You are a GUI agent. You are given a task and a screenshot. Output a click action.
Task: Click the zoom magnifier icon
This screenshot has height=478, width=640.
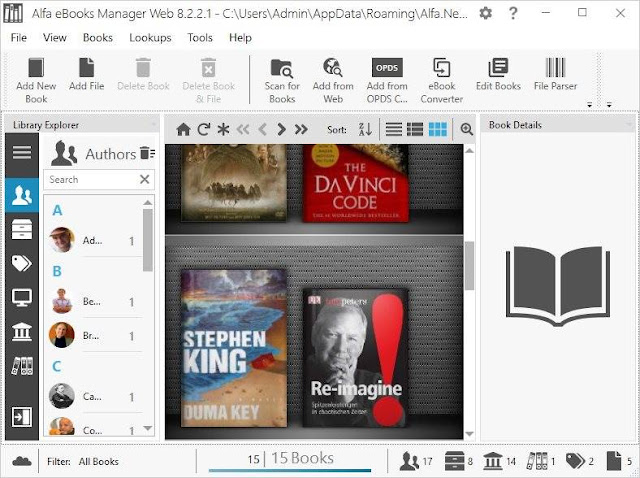tap(467, 129)
